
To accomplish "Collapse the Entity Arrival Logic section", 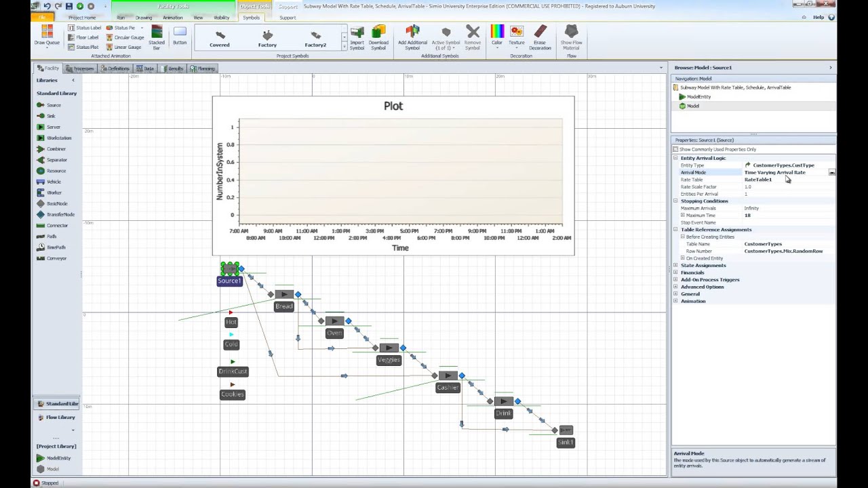I will [675, 158].
